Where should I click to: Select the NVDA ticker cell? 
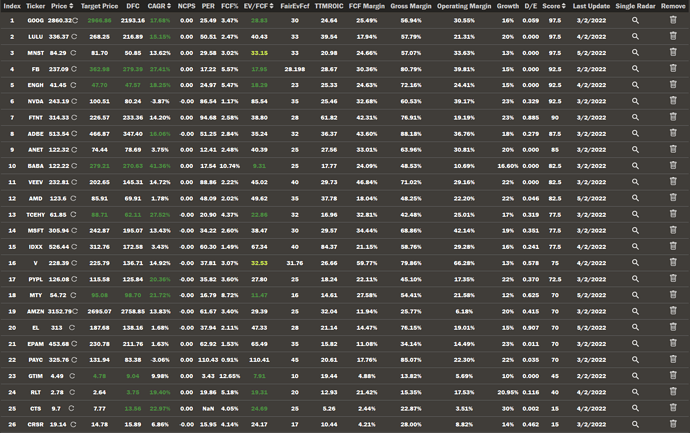pos(36,101)
